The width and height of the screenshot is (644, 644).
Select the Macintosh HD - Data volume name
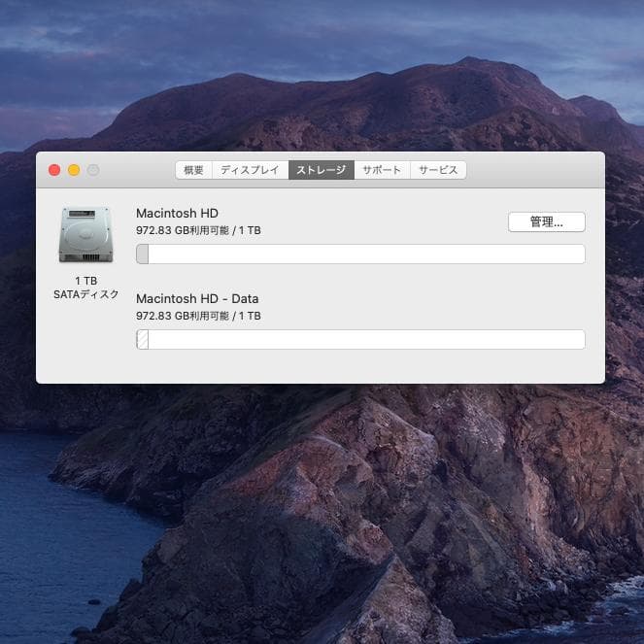point(197,298)
